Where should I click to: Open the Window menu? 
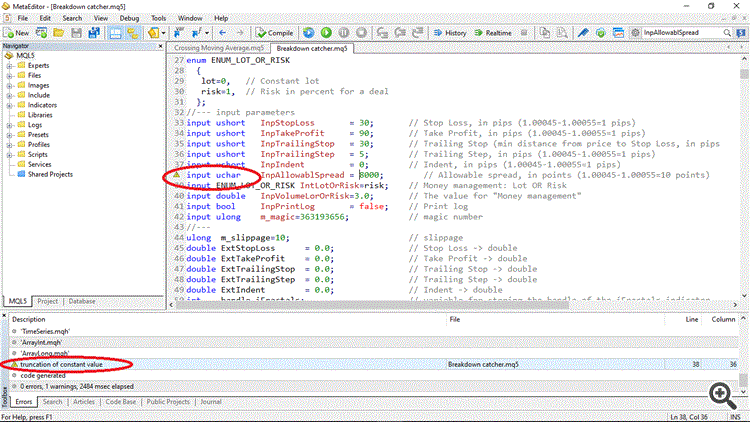190,18
